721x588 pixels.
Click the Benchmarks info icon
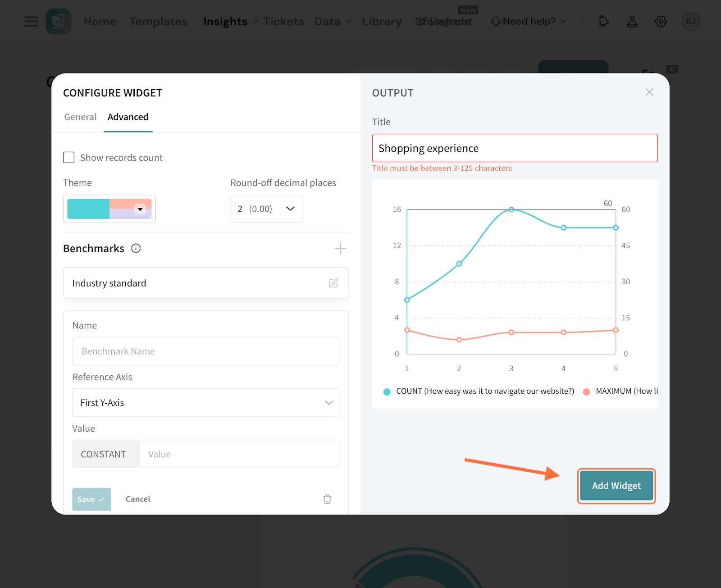pos(136,248)
